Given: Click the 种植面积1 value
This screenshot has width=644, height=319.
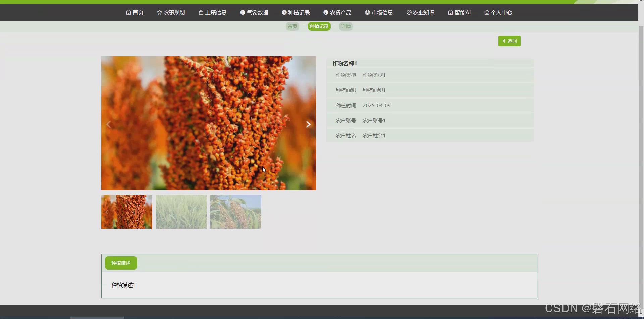Looking at the screenshot, I should point(374,90).
